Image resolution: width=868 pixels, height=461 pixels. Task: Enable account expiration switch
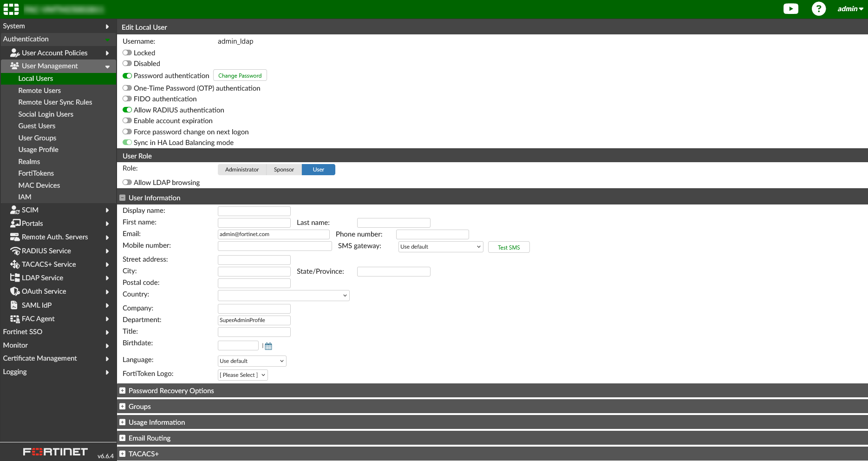[x=127, y=121]
